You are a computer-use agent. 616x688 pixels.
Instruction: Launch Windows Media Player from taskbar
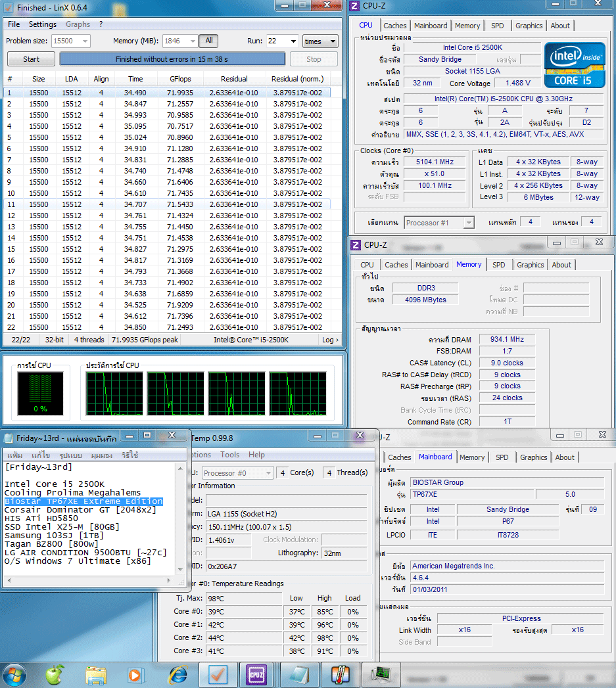[x=135, y=676]
